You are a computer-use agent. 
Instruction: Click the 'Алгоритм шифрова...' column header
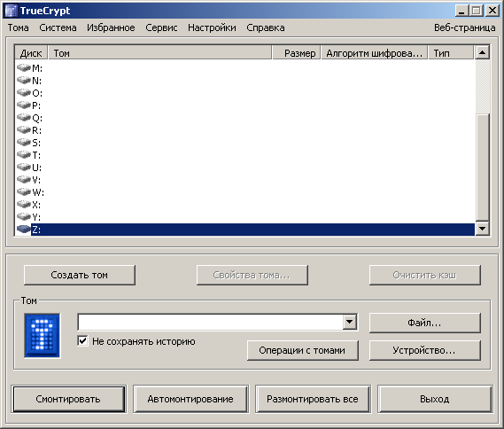coord(374,53)
